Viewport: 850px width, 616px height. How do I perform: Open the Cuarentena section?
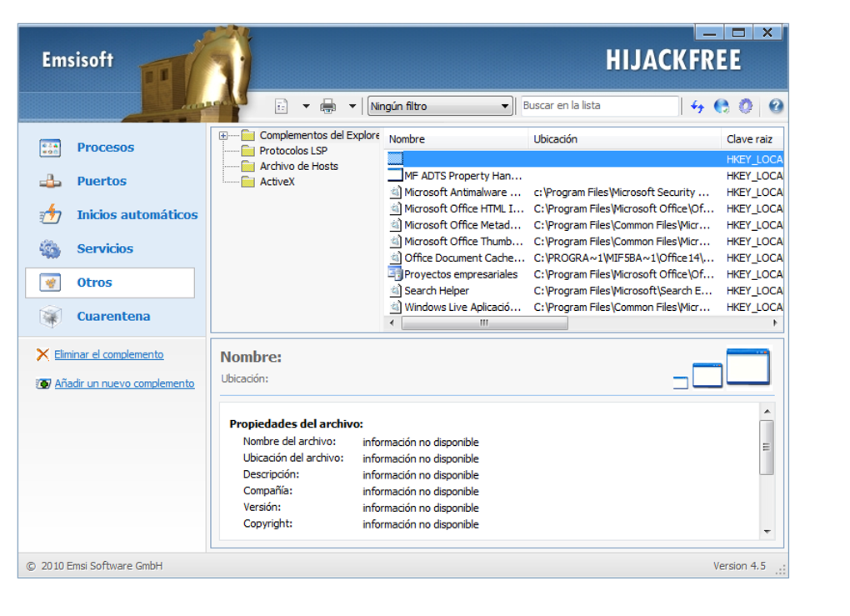click(x=113, y=316)
